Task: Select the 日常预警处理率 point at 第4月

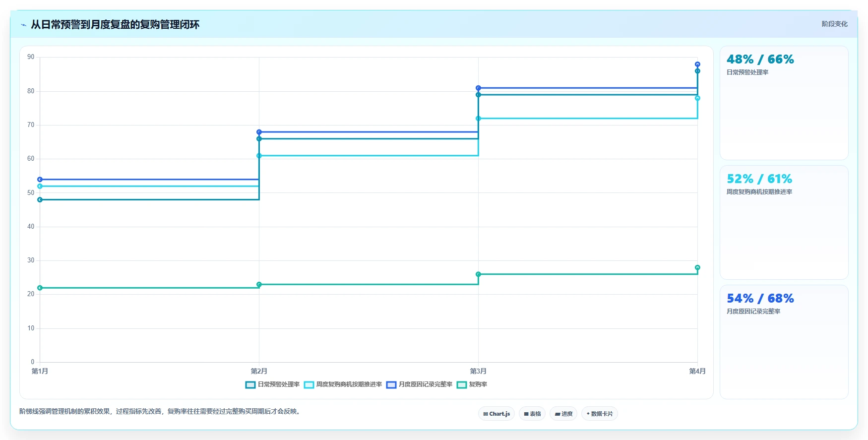Action: pos(697,71)
